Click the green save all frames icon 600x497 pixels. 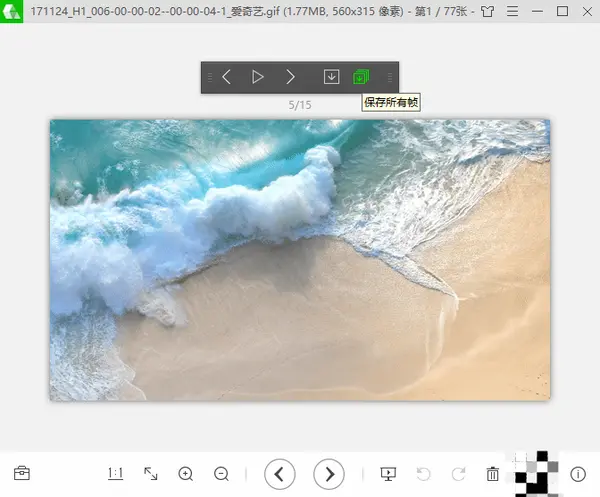pyautogui.click(x=361, y=77)
